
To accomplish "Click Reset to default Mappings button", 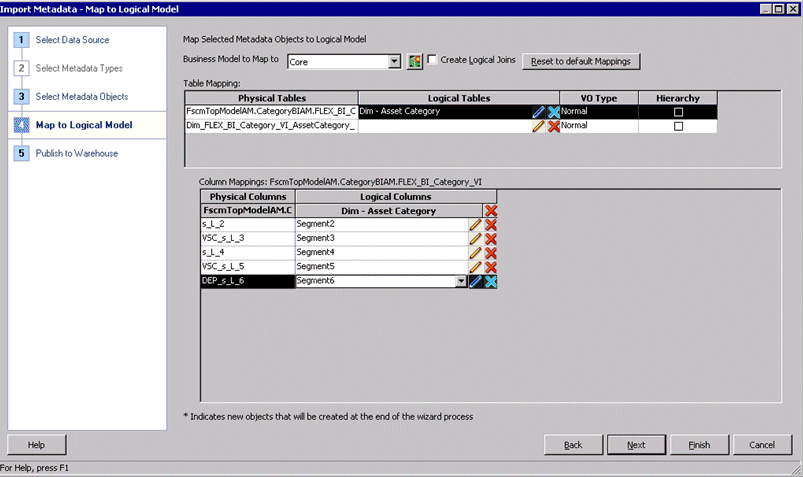I will tap(581, 61).
